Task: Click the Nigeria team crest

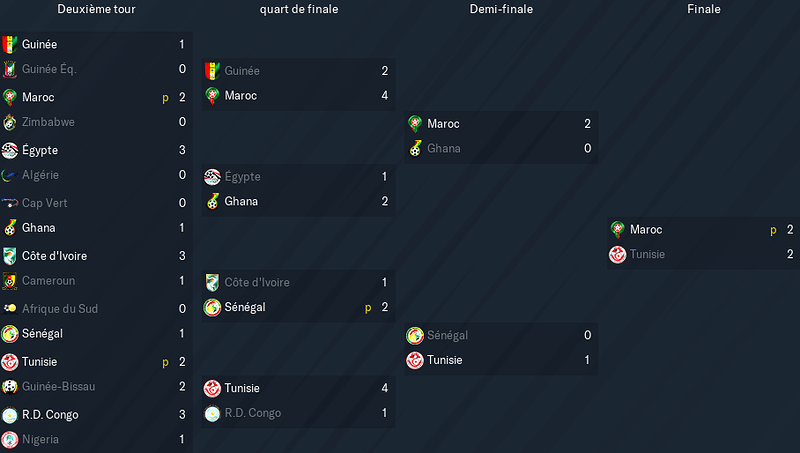Action: tap(10, 439)
